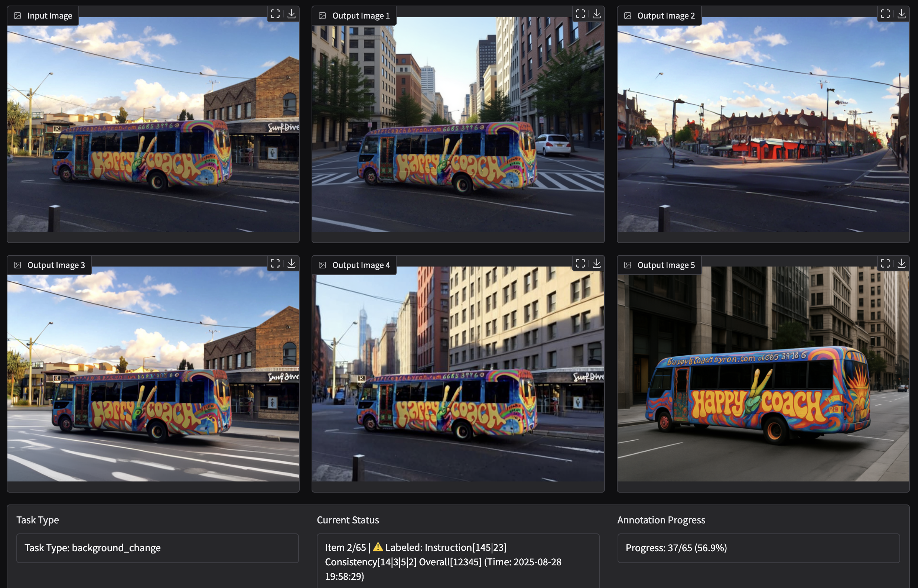Download Output Image 4

596,264
